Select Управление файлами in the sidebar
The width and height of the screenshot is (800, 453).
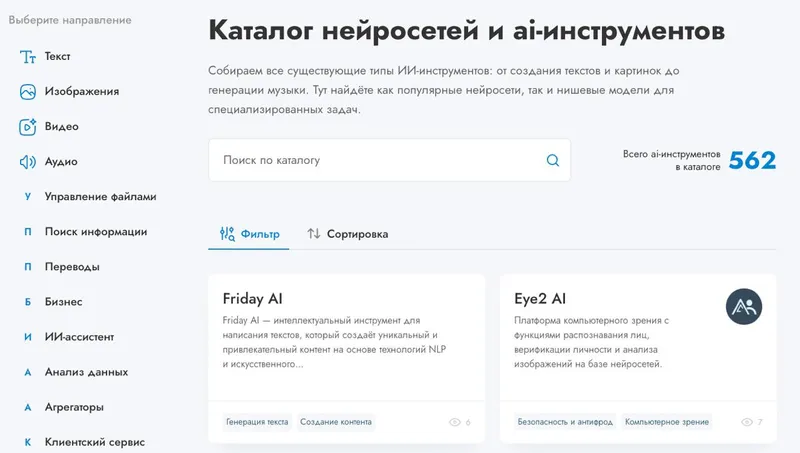coord(101,196)
